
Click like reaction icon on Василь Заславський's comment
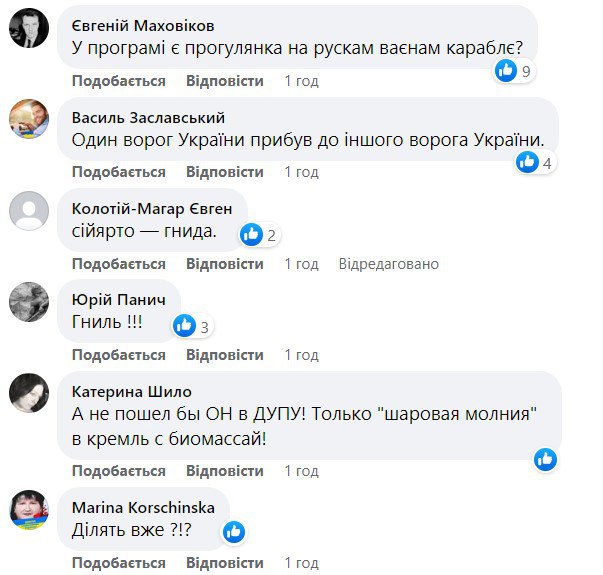528,162
